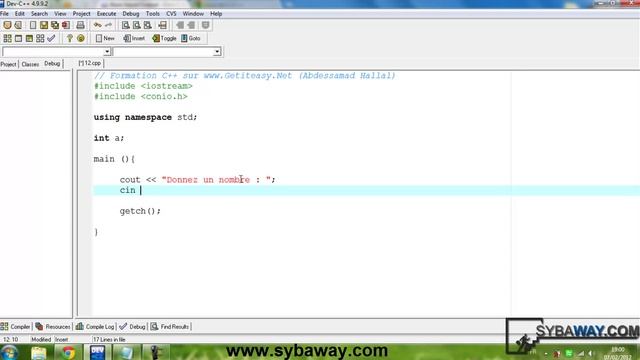Click the system tray clock
The width and height of the screenshot is (640, 360).
pyautogui.click(x=618, y=353)
